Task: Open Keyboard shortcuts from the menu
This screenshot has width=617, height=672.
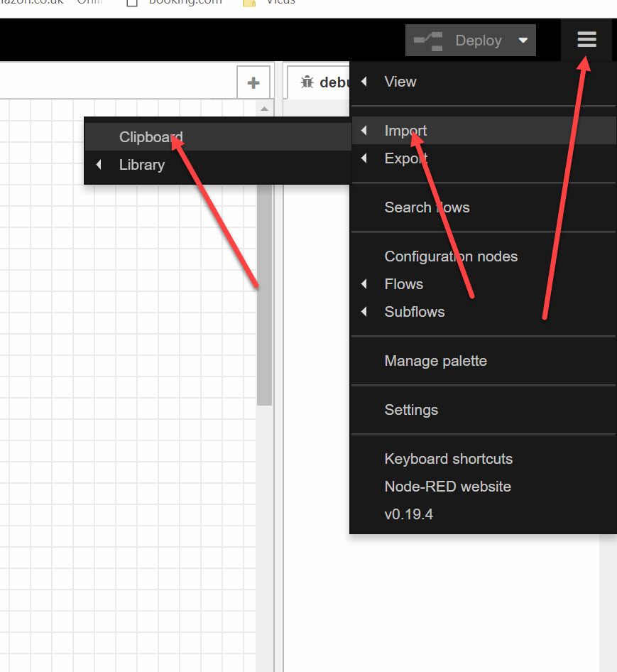Action: (448, 459)
